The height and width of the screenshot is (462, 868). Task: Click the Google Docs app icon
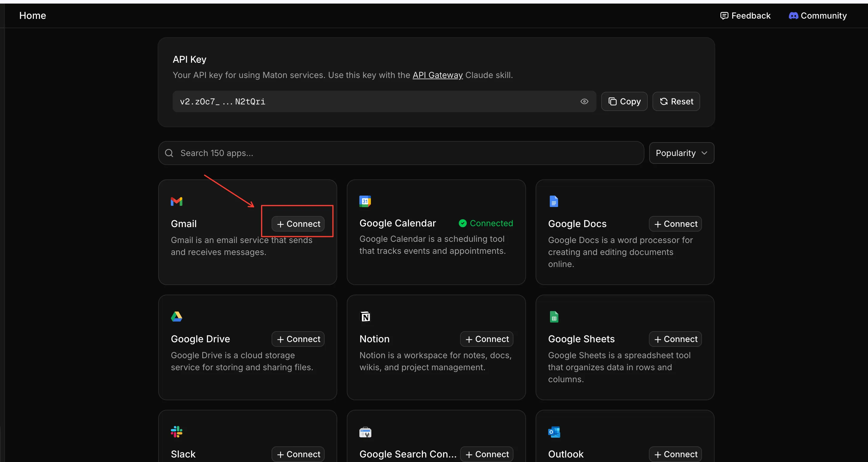point(554,201)
